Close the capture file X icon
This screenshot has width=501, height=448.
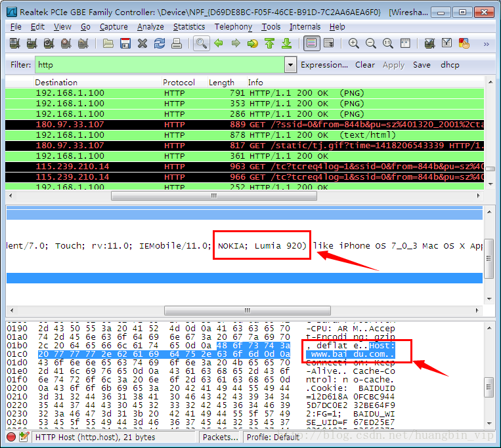[x=142, y=43]
